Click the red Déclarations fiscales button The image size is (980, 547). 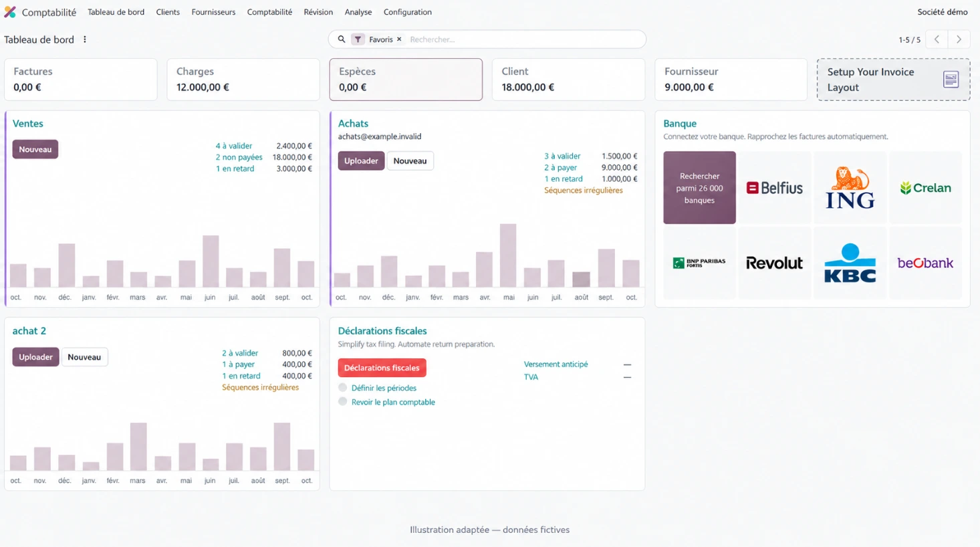point(382,368)
